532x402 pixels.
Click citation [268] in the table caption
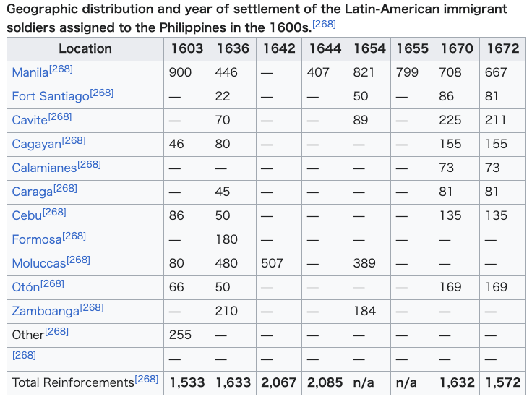[324, 25]
